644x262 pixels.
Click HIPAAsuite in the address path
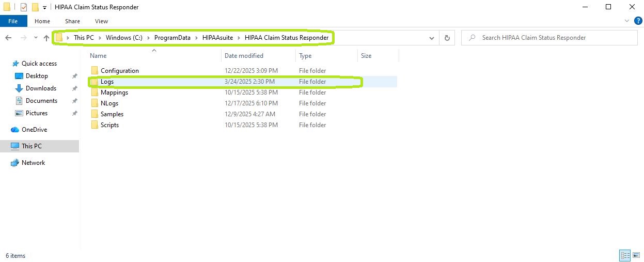(218, 38)
